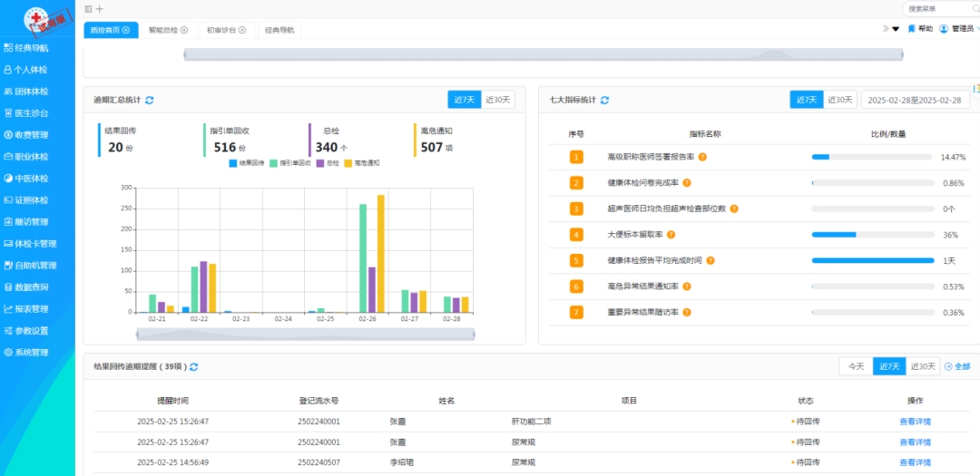Click help icon beside 健康体检报告平均完成时间
The width and height of the screenshot is (980, 476).
[710, 260]
